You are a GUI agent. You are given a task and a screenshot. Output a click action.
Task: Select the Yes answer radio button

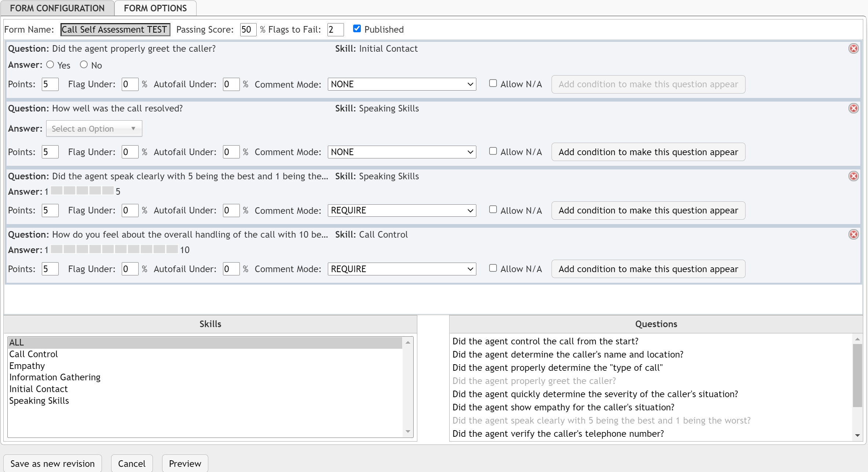(50, 64)
